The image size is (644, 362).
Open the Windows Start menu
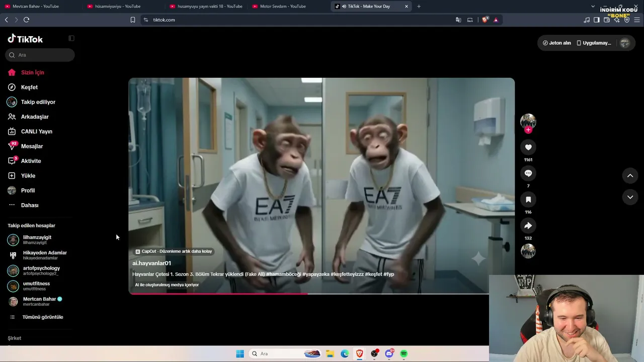240,353
